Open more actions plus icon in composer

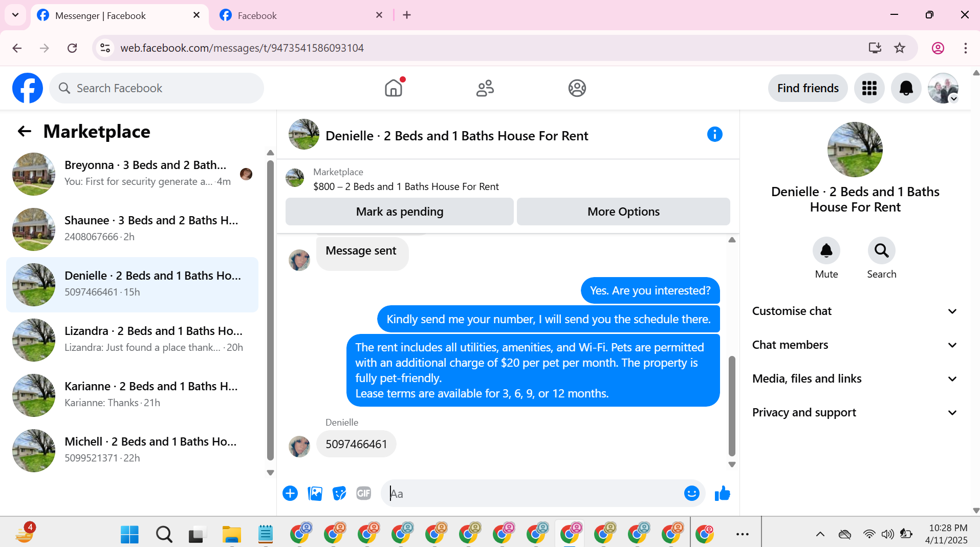[x=290, y=493]
